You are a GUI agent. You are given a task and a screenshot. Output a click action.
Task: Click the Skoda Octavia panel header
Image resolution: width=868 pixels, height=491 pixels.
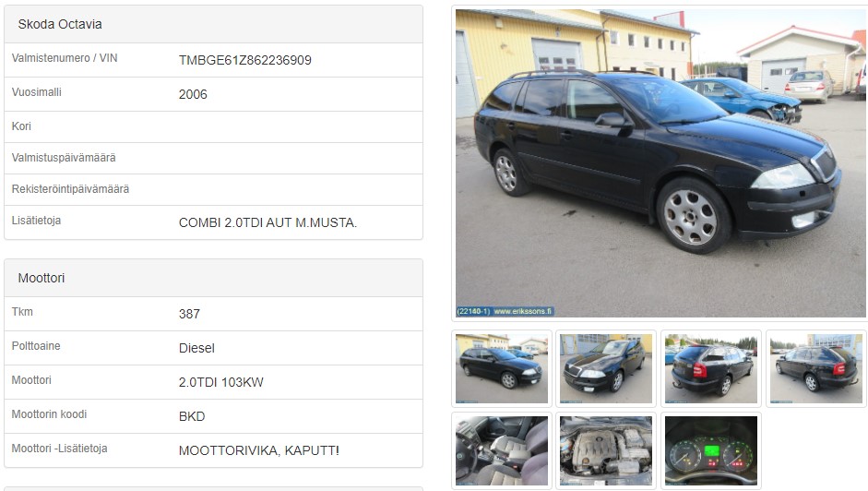click(x=214, y=24)
